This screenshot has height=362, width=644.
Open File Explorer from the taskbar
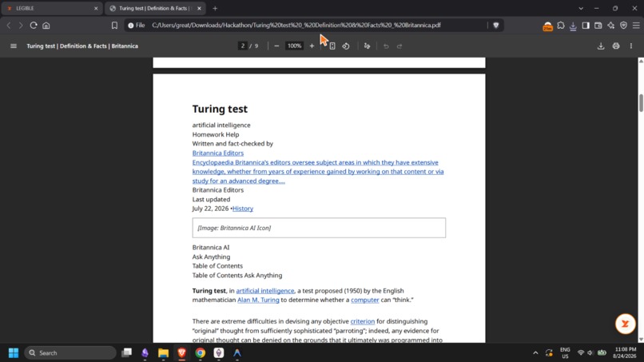[164, 352]
